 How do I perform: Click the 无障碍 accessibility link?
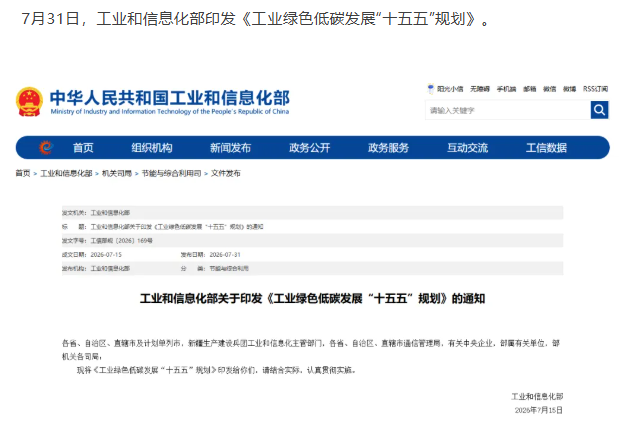480,89
